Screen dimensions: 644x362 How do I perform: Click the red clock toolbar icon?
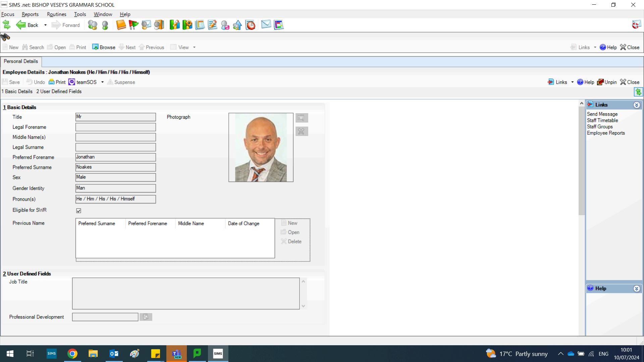point(251,25)
